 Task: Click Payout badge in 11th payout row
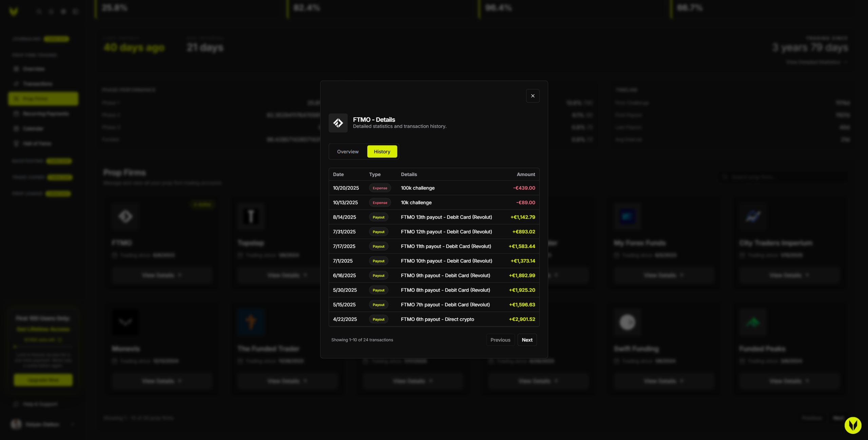[x=379, y=246]
